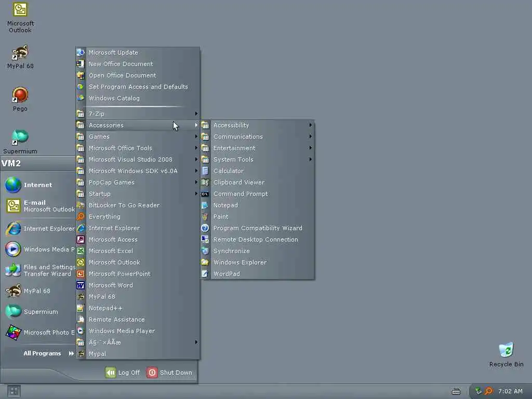This screenshot has height=399, width=532.
Task: Open Windows Media Player in All Programs list
Action: click(x=138, y=331)
